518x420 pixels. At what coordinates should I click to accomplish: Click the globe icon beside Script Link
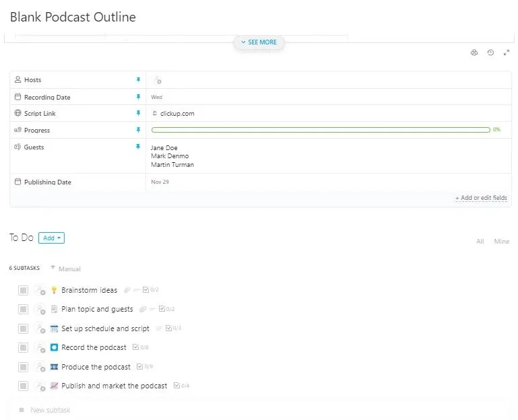(18, 113)
